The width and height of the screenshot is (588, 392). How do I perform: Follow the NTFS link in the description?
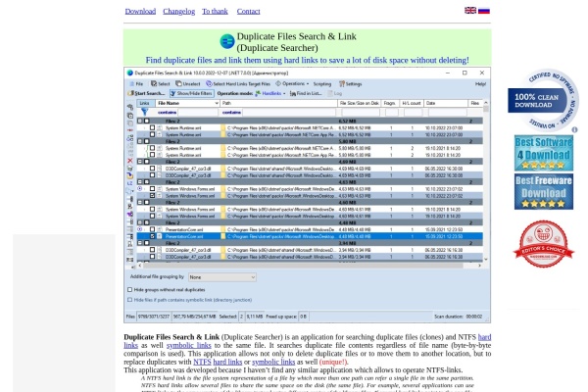tap(202, 362)
